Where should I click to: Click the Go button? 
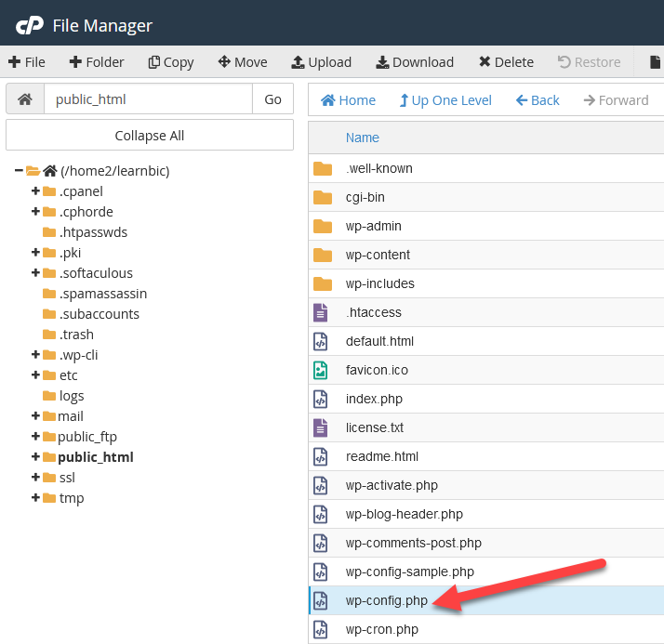coord(272,99)
